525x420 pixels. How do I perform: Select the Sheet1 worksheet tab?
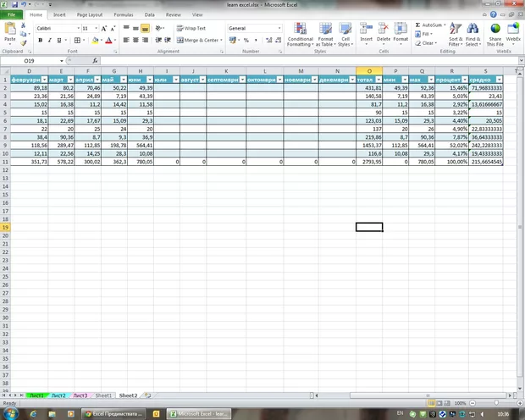pyautogui.click(x=103, y=395)
